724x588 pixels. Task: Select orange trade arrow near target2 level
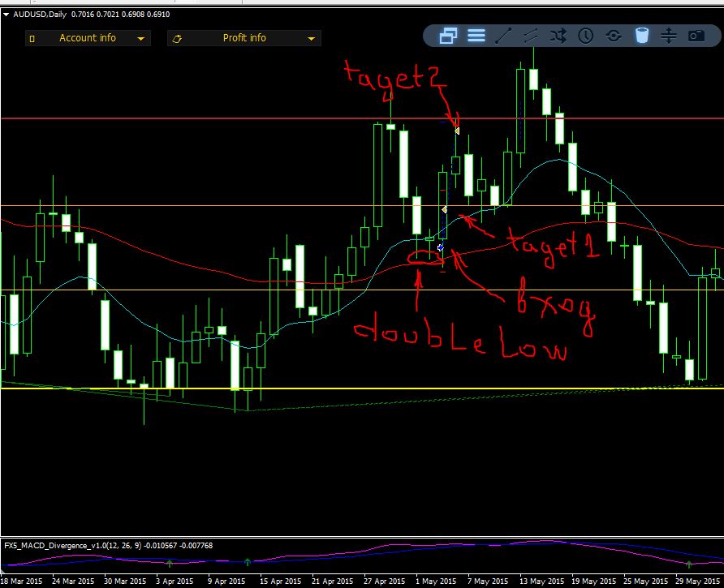[x=457, y=131]
